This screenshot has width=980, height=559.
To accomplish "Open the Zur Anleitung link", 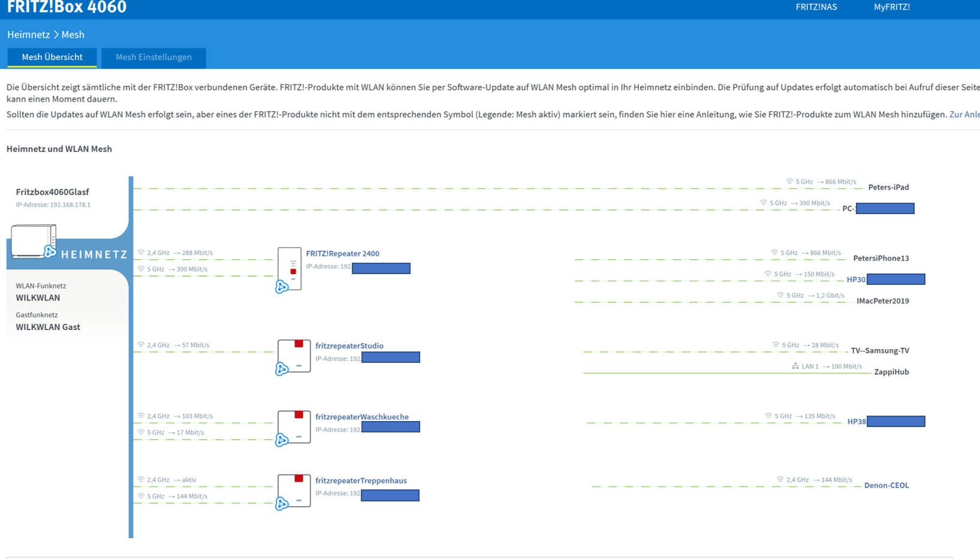I will (x=964, y=115).
